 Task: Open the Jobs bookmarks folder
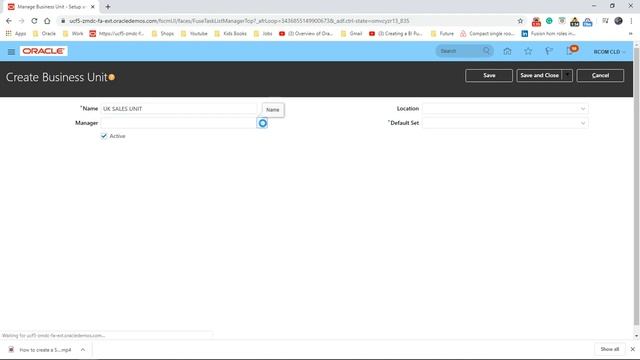click(263, 33)
